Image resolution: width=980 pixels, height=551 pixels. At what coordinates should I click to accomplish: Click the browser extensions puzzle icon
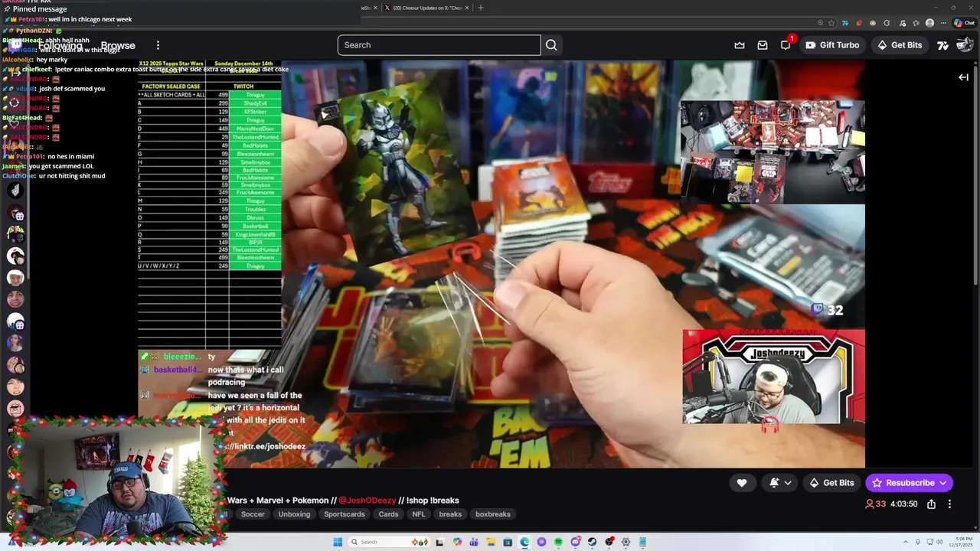[887, 23]
